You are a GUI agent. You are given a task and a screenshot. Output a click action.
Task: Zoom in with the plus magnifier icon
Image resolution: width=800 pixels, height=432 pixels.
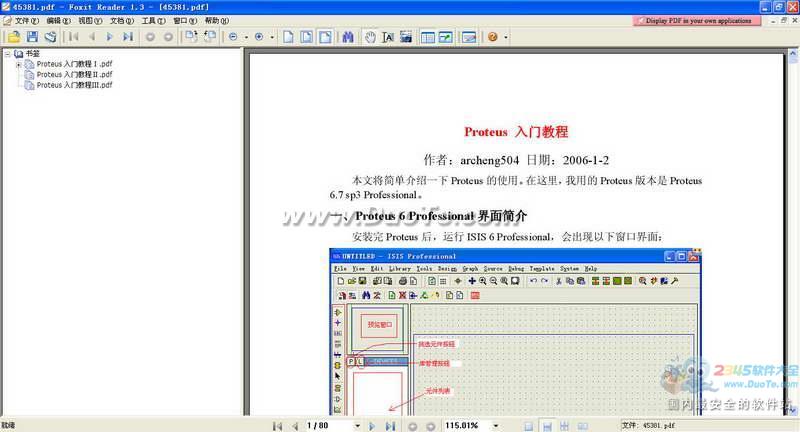pyautogui.click(x=259, y=37)
